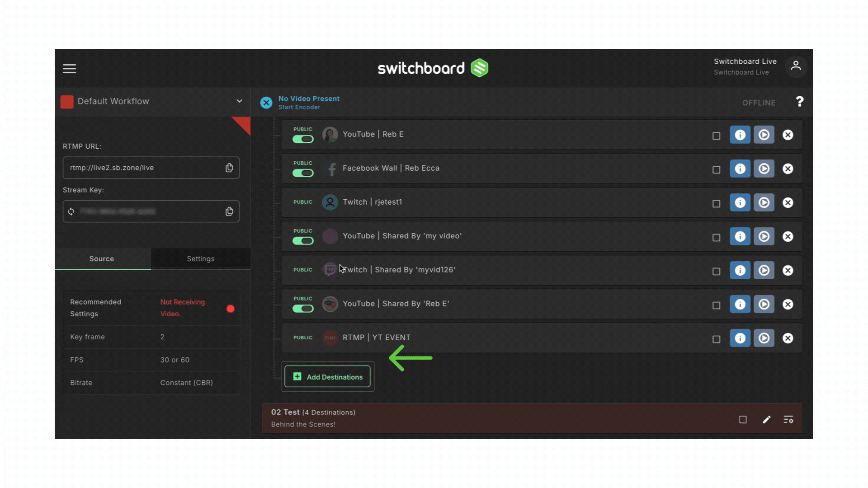The image size is (868, 488).
Task: Remove the Facebook Wall | Reb Ecca destination
Action: 788,169
